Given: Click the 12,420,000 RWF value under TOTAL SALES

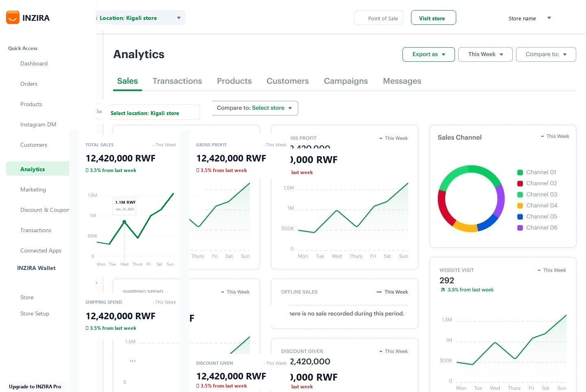Looking at the screenshot, I should click(120, 158).
